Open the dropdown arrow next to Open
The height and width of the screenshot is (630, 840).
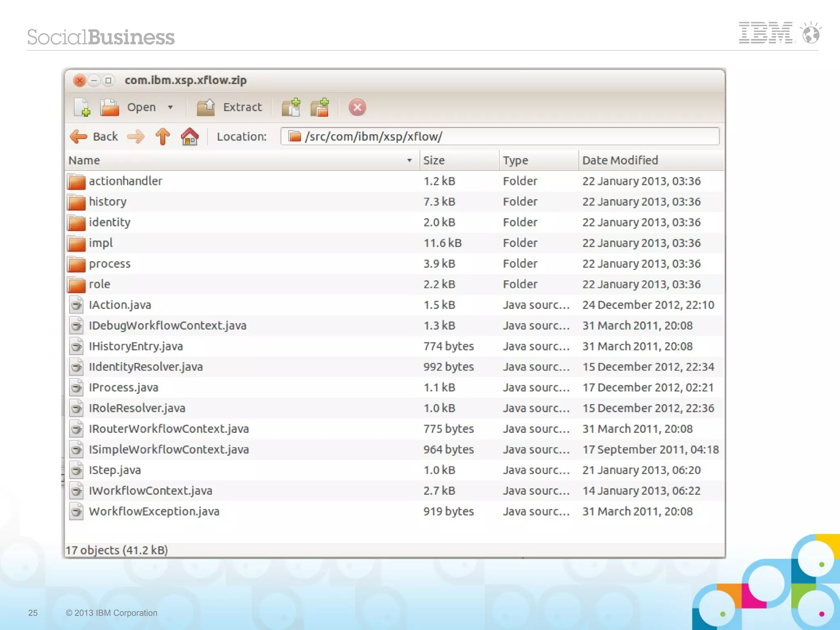click(x=170, y=107)
